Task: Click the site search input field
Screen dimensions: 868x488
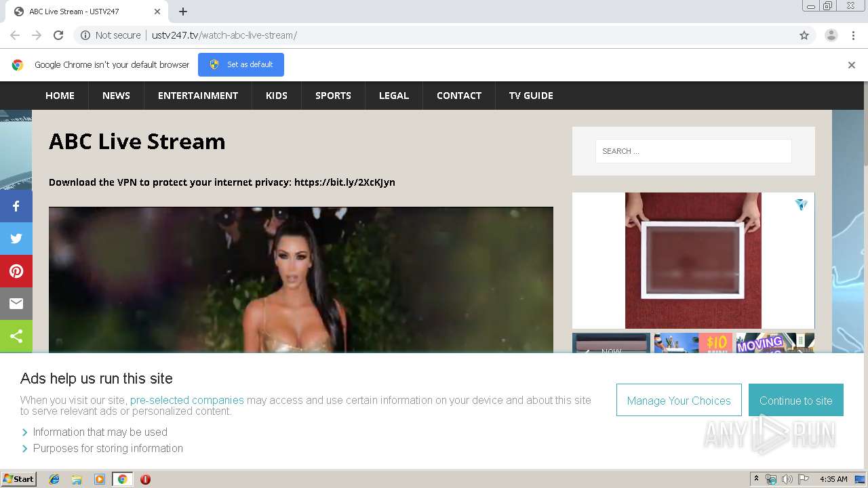Action: pos(693,151)
